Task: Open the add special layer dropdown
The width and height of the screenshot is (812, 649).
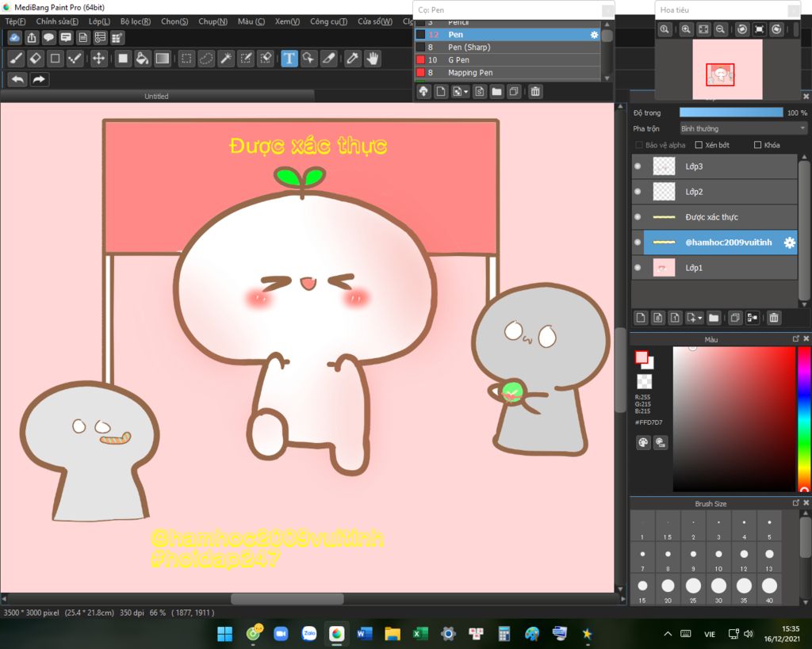Action: [x=694, y=318]
